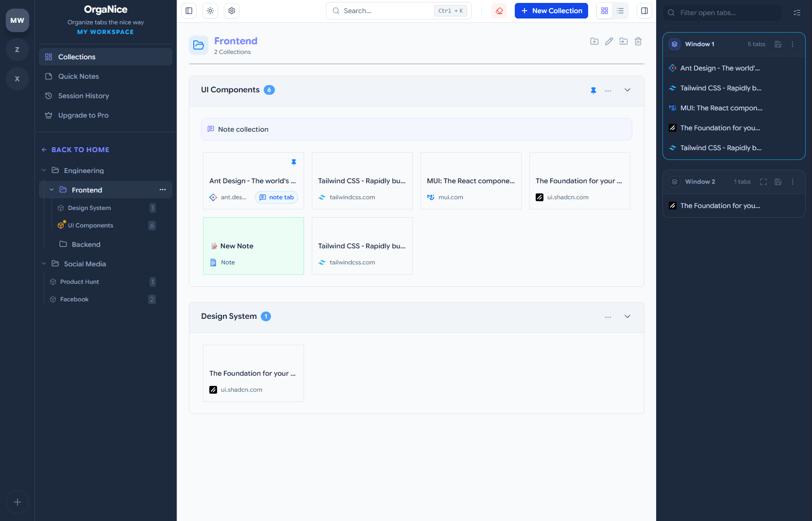
Task: Switch to list view layout
Action: click(x=620, y=10)
